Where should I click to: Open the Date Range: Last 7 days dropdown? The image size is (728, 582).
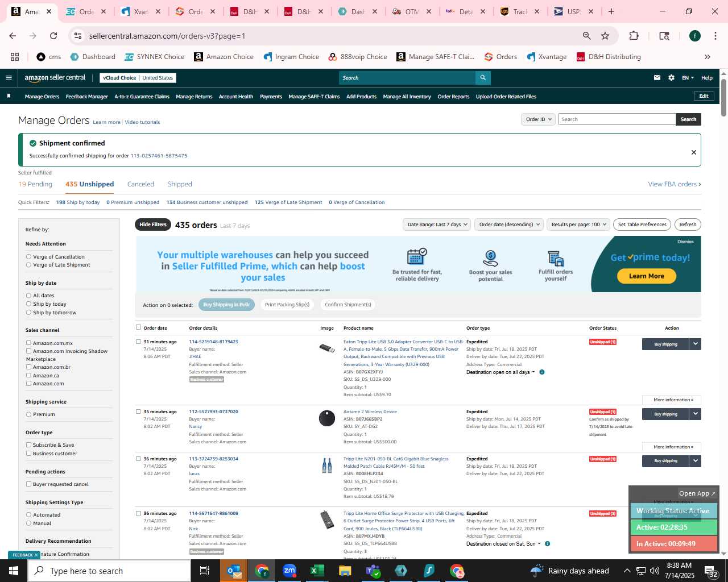[437, 225]
